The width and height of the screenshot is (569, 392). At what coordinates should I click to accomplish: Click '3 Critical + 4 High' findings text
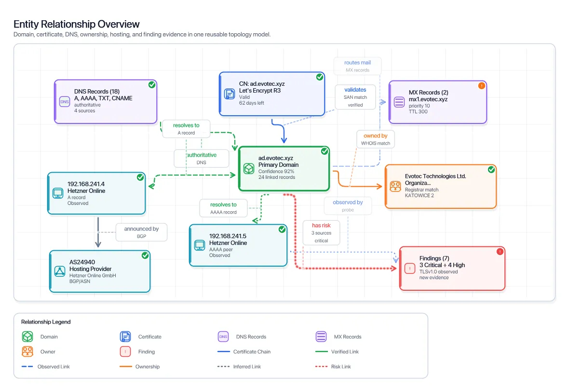(x=442, y=265)
